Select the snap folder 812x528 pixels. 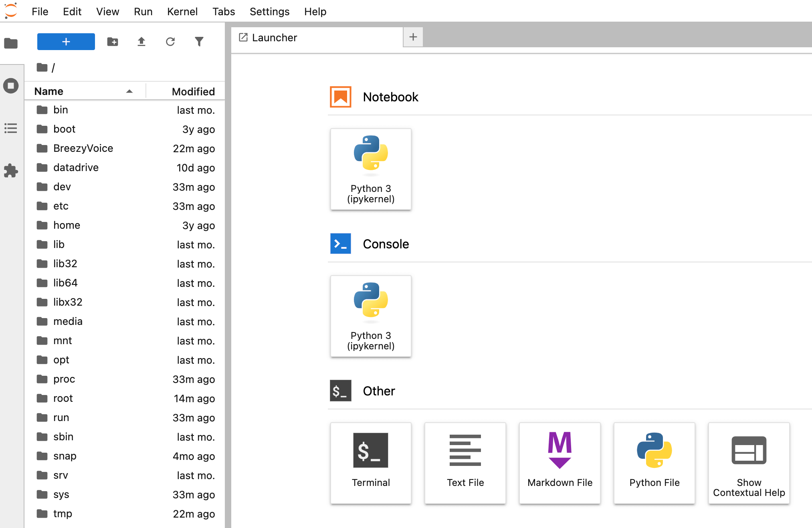coord(125,456)
